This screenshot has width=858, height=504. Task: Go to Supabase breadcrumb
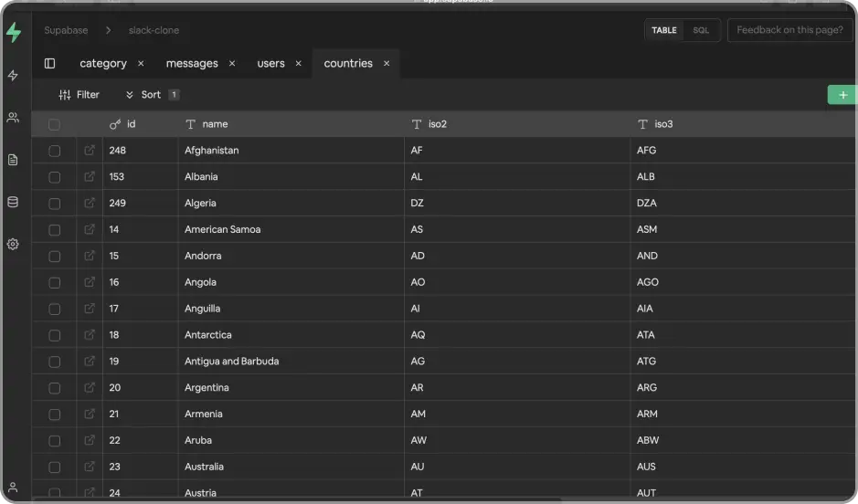[66, 30]
